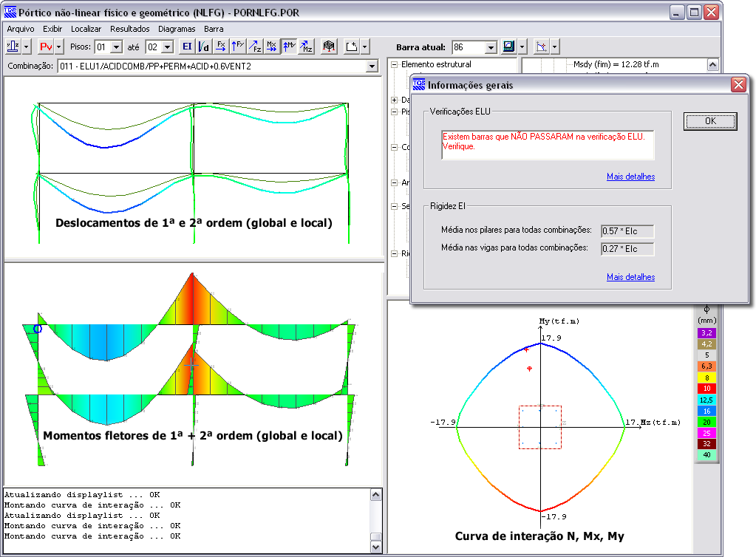
Task: Open the Barra atual dropdown
Action: coord(491,47)
